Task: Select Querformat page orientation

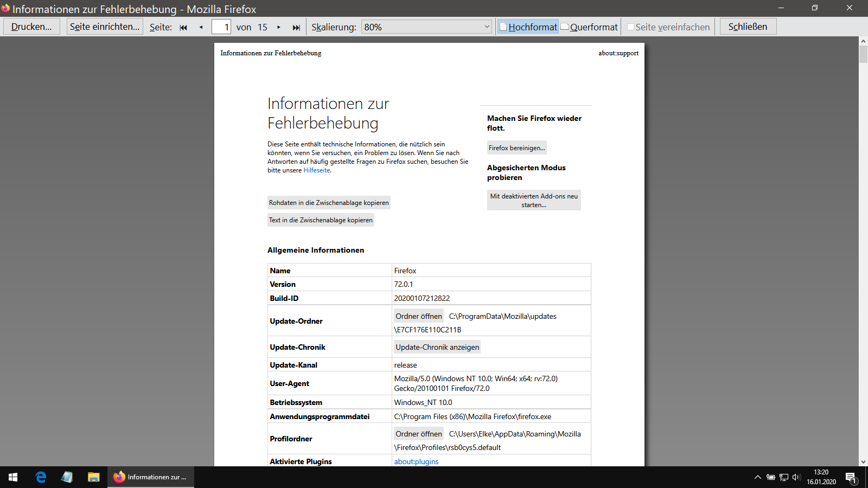Action: (589, 27)
